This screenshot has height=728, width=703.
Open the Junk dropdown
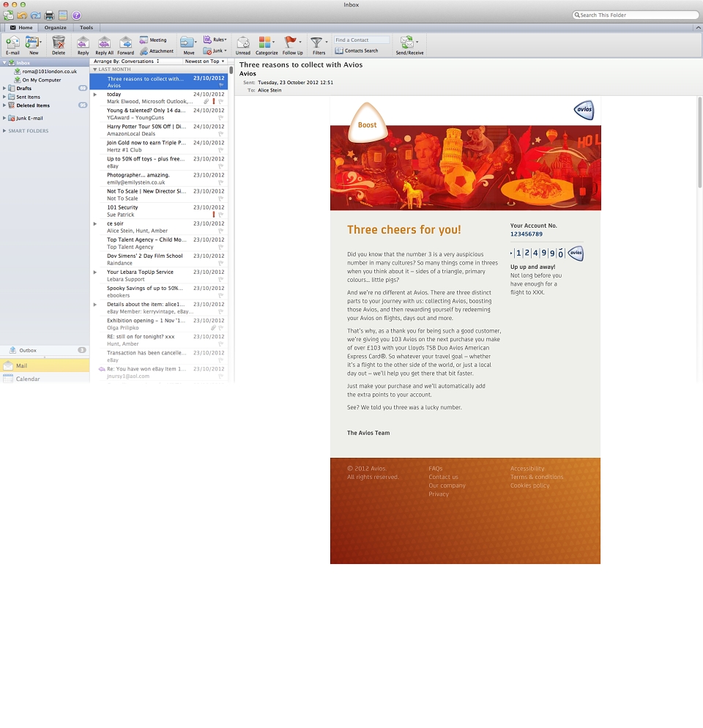(215, 51)
